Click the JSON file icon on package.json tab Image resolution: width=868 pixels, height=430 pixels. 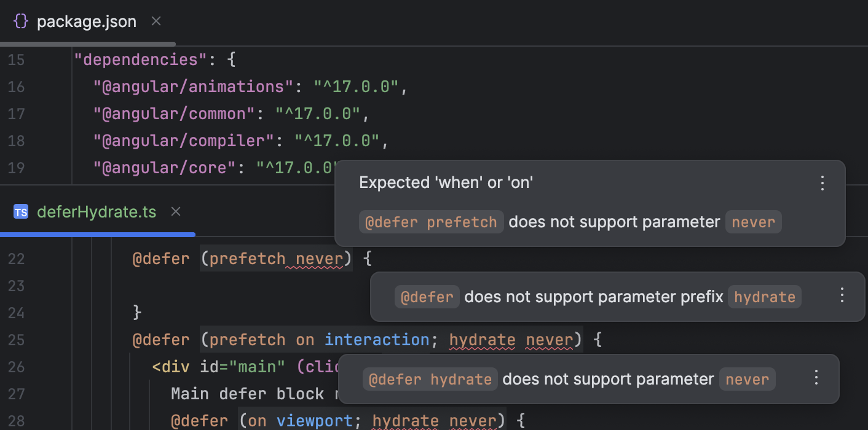point(20,21)
